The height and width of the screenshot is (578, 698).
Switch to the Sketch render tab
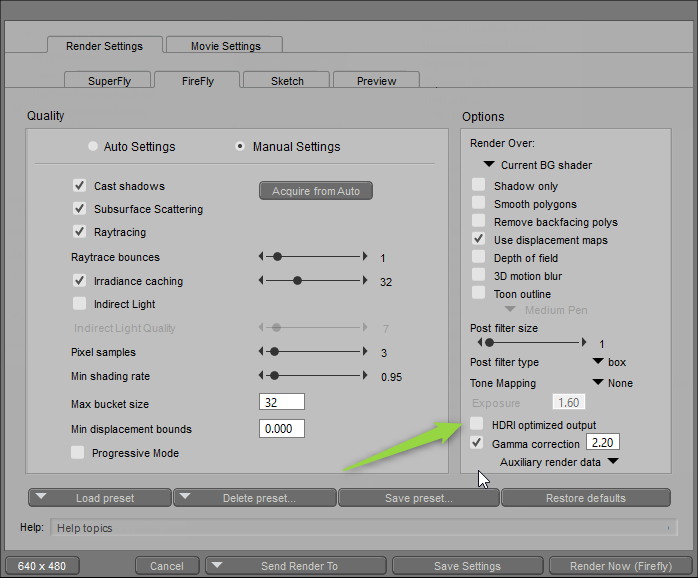pos(287,81)
